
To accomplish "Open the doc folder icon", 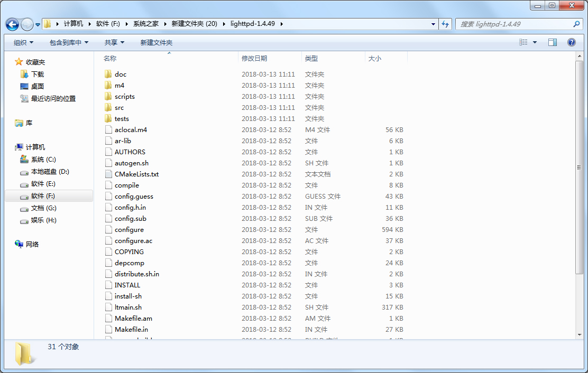I will point(108,74).
